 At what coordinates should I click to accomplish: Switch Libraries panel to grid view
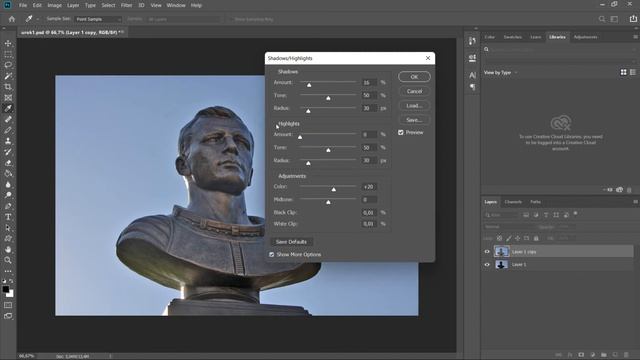point(623,72)
